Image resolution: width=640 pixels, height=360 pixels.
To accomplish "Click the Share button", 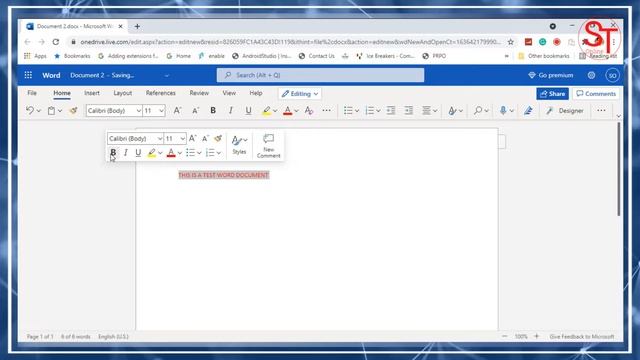I will 552,94.
